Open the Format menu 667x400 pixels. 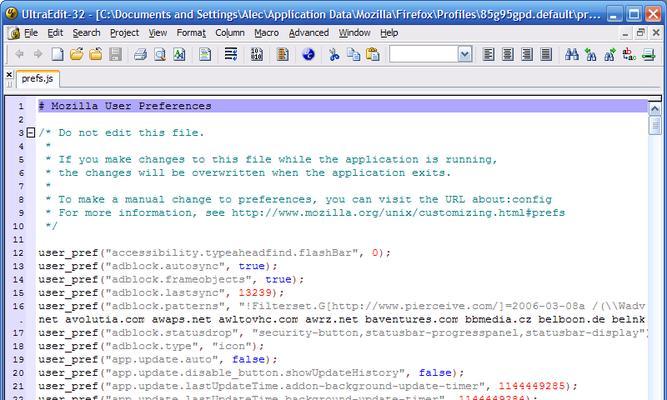[x=191, y=33]
